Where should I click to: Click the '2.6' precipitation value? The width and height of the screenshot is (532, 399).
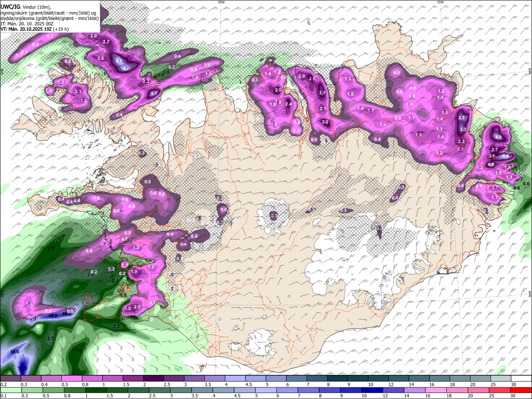click(x=312, y=79)
